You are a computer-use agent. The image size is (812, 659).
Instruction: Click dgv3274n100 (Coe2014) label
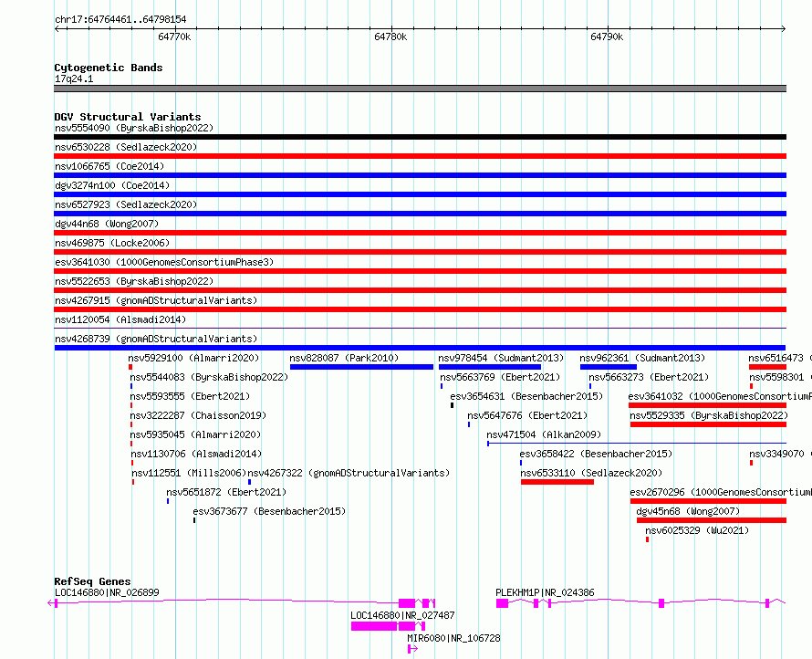coord(112,185)
